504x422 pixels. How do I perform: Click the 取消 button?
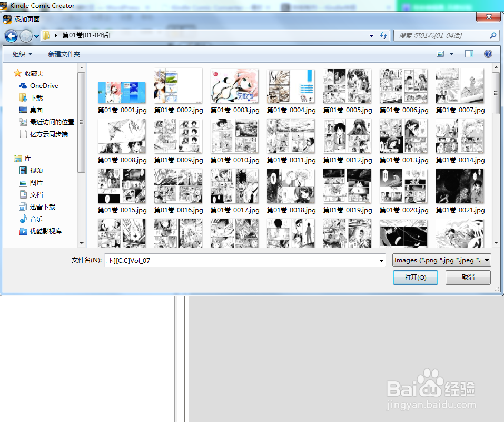(468, 277)
